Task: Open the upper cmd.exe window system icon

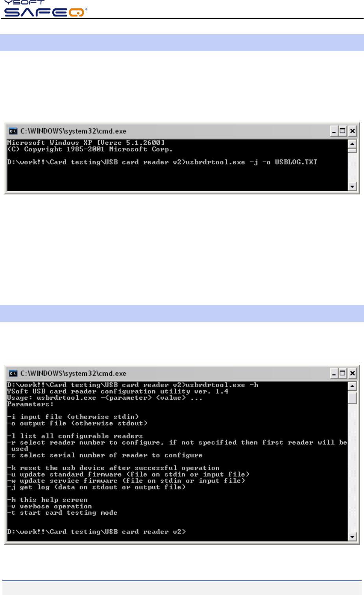Action: [13, 131]
